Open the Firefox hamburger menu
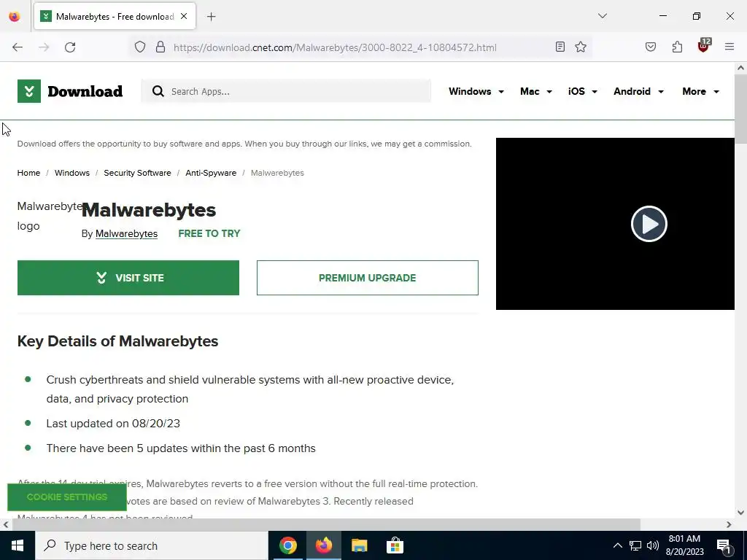This screenshot has width=747, height=560. [729, 47]
